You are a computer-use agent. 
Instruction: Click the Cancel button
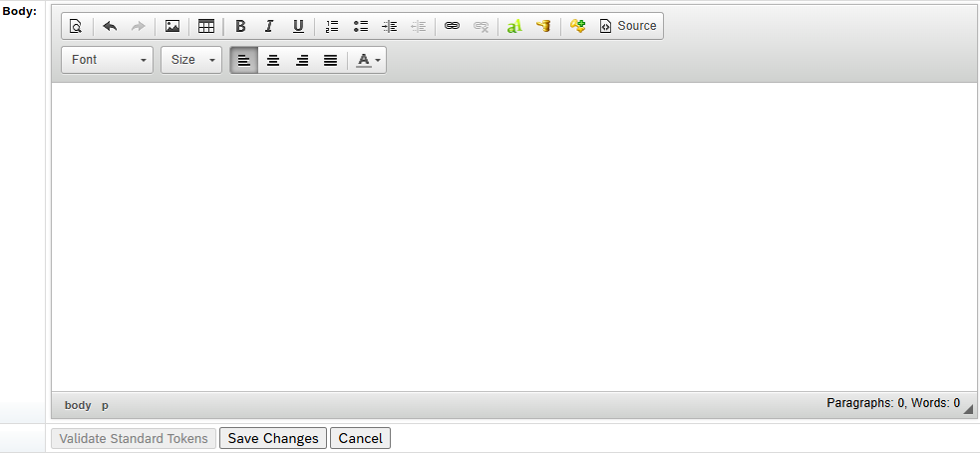[x=360, y=438]
